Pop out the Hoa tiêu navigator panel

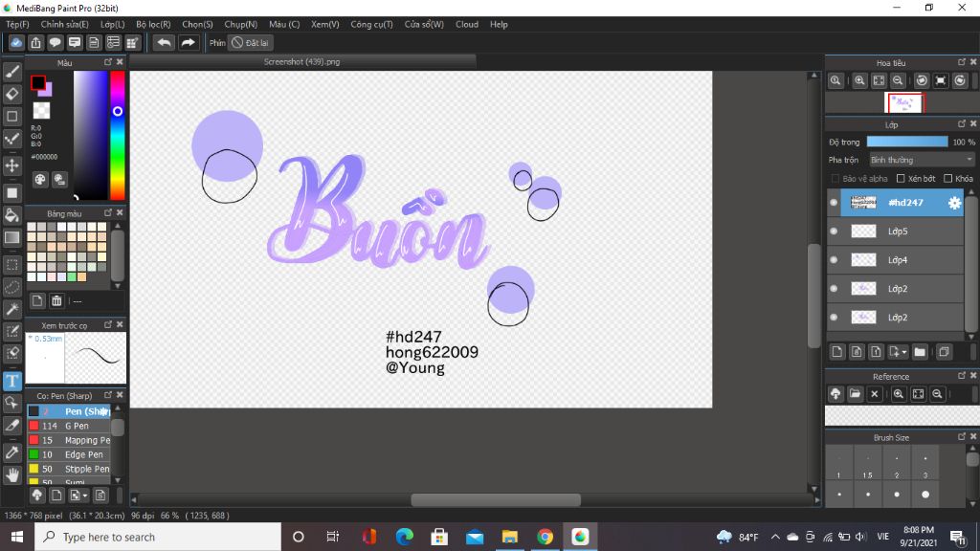click(962, 62)
